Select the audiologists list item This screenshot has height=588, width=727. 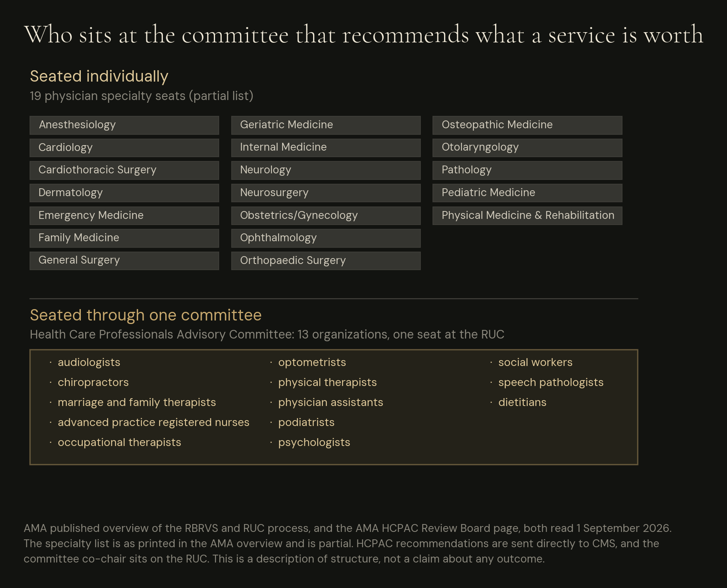(89, 362)
